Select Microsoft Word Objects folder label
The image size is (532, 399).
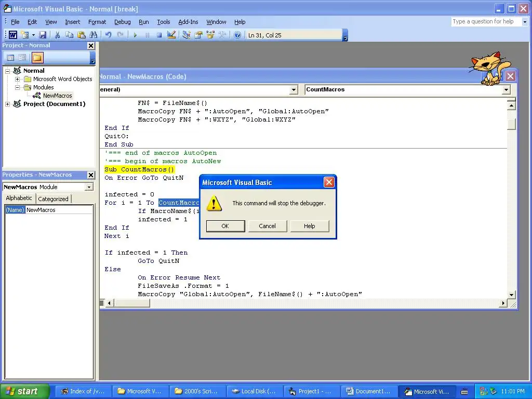[63, 79]
